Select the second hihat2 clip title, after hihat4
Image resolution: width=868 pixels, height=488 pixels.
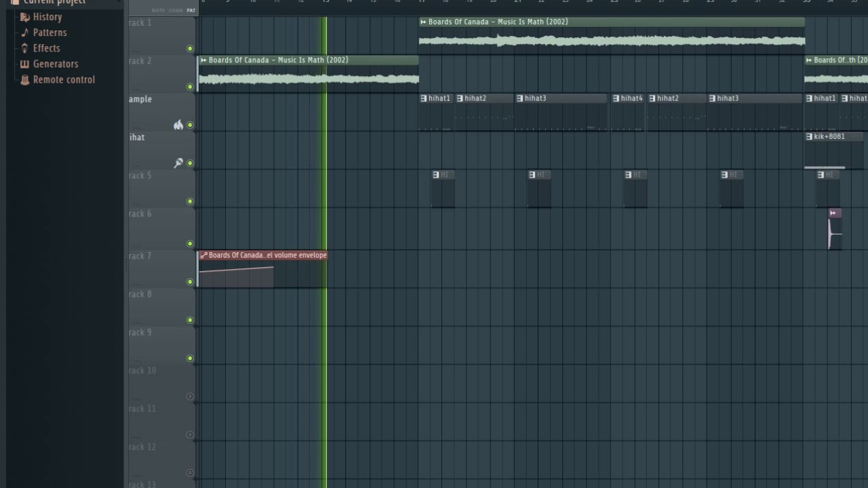(x=667, y=98)
